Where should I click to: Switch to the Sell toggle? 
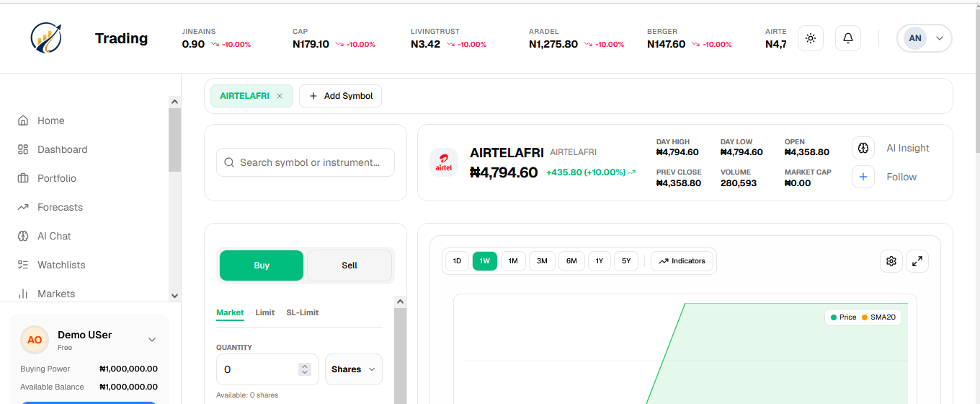coord(349,265)
